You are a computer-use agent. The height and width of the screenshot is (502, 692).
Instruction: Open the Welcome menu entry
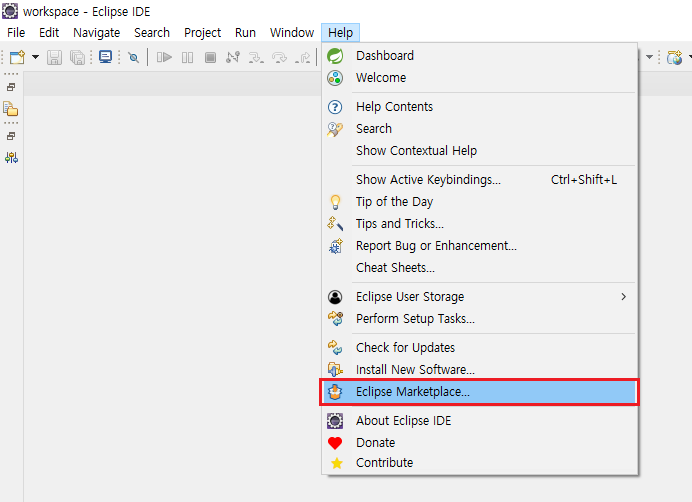click(x=479, y=78)
